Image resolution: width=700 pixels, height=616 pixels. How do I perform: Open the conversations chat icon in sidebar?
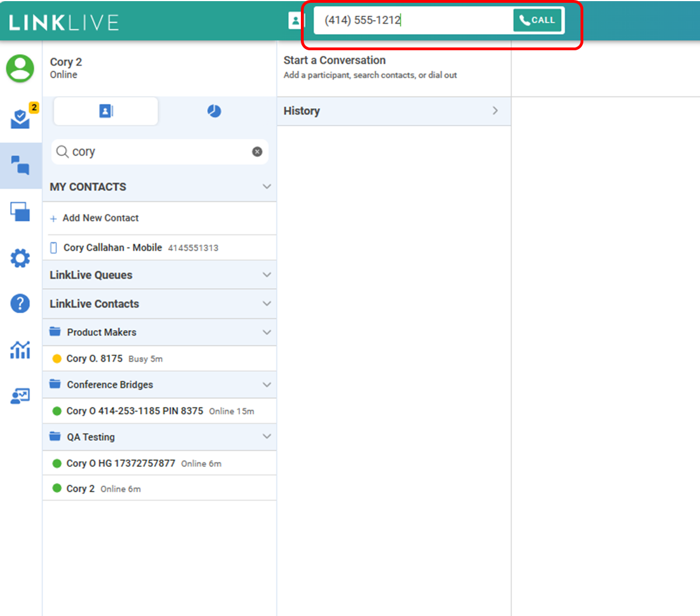point(21,165)
